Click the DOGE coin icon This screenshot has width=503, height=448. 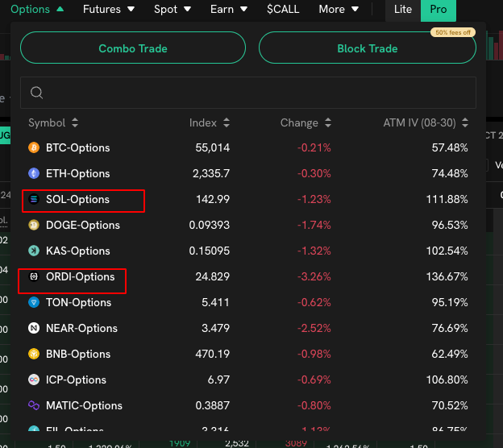[x=34, y=226]
